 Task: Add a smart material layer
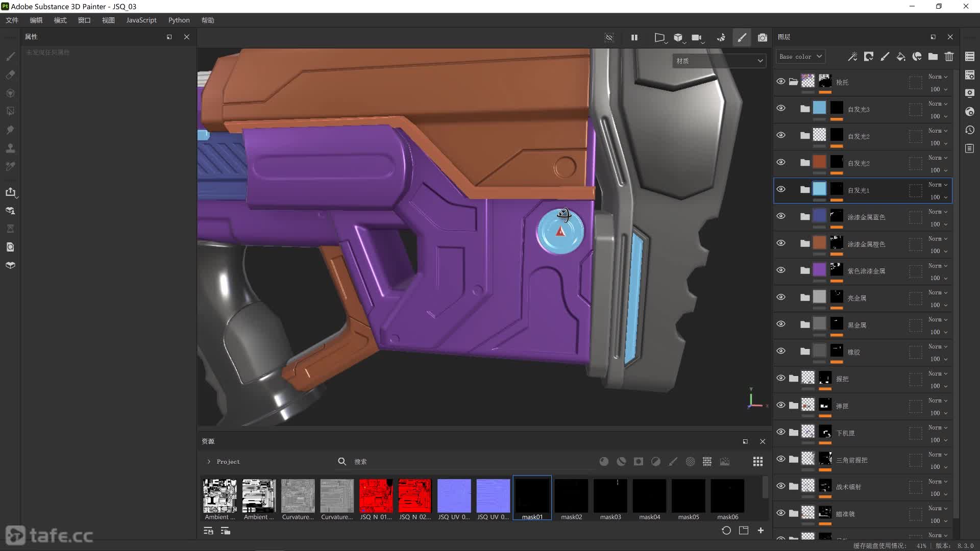(x=917, y=57)
